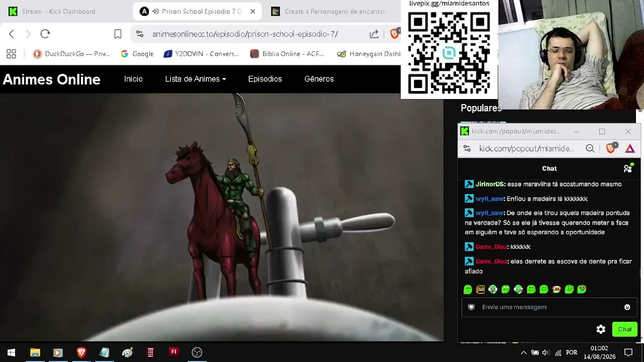Open File Explorer from the taskbar
The image size is (644, 362).
[35, 352]
